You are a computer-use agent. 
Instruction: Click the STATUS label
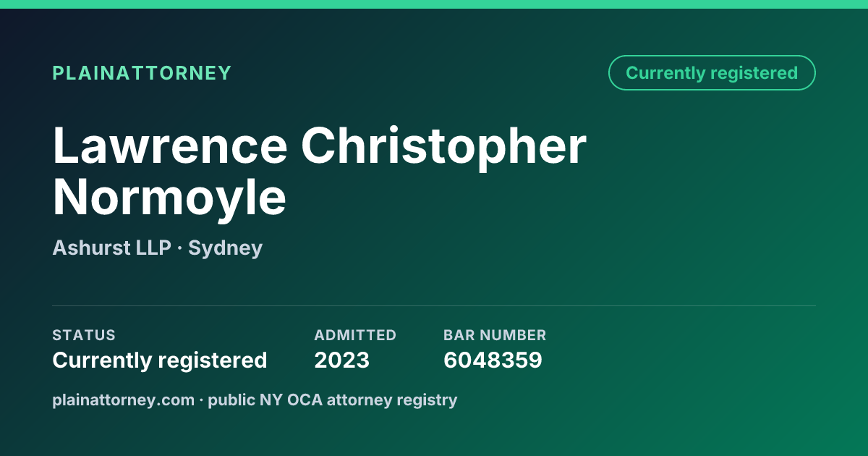84,335
